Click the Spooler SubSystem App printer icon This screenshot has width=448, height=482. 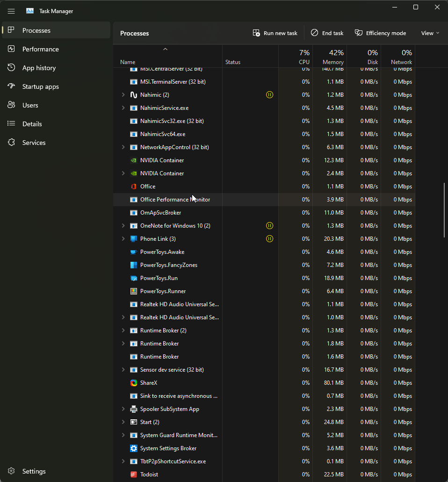click(133, 409)
